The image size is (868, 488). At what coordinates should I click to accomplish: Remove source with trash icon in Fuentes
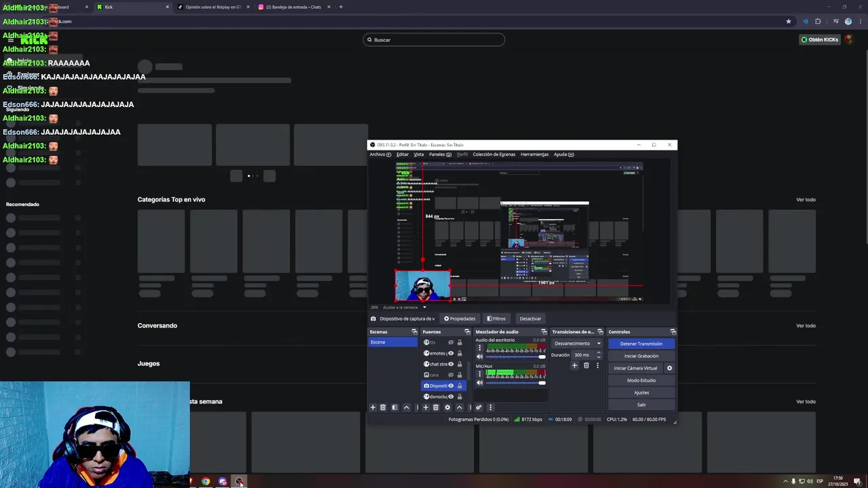(436, 407)
